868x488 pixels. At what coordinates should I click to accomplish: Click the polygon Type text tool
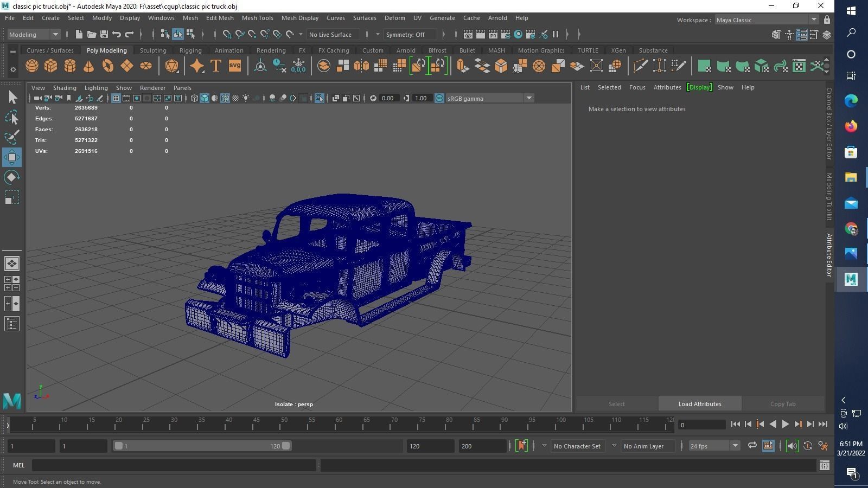coord(215,66)
